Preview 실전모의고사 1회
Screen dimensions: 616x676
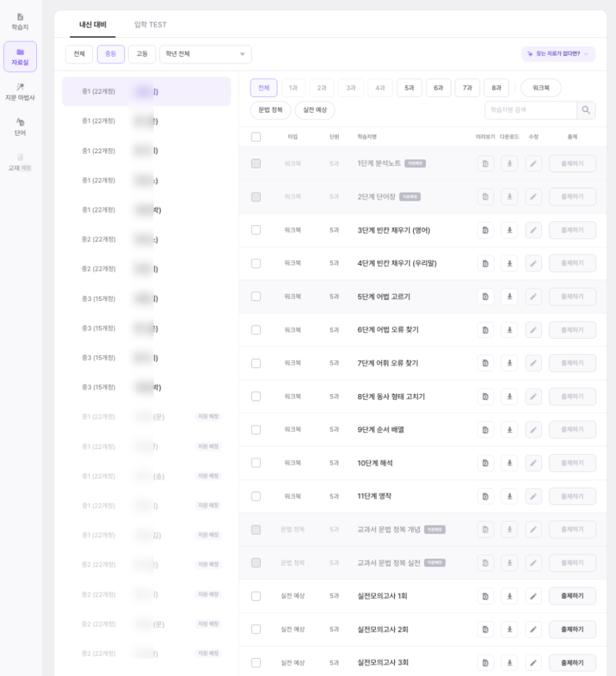pos(485,596)
